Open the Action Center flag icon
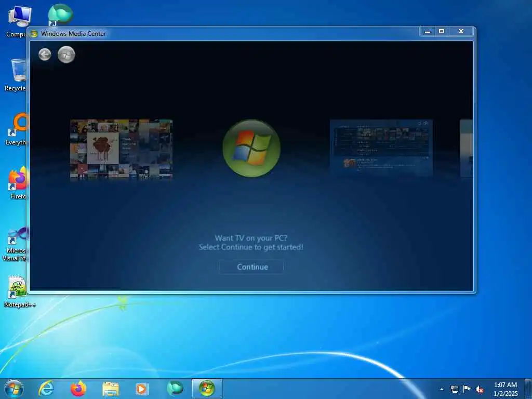 467,389
